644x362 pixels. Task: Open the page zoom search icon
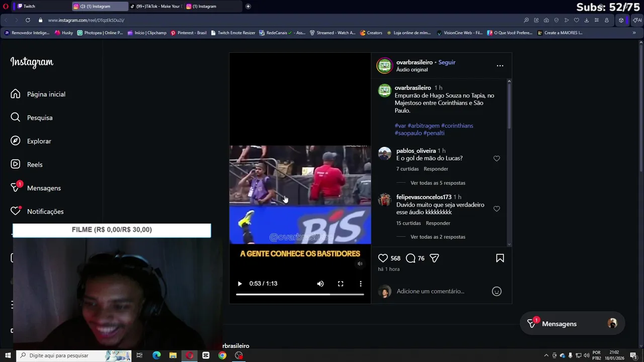(526, 20)
